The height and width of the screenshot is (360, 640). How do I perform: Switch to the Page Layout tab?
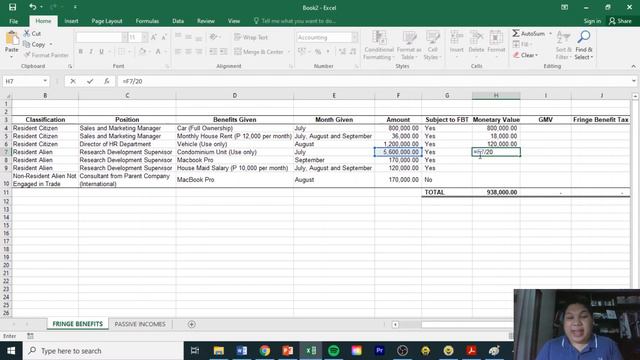point(107,21)
